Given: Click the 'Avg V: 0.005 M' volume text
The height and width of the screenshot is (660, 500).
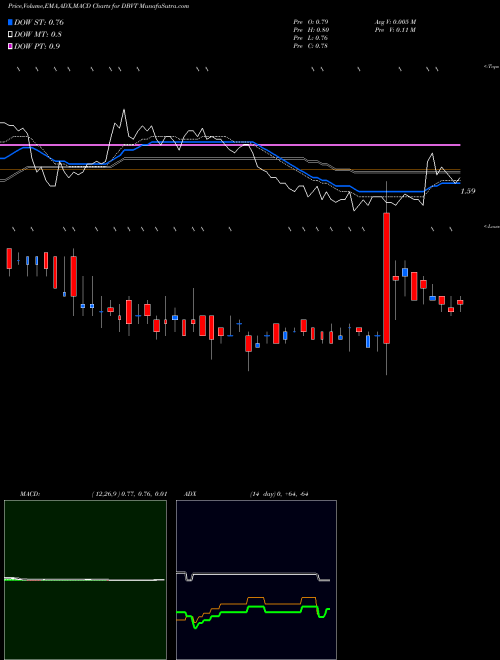Looking at the screenshot, I should 395,21.
